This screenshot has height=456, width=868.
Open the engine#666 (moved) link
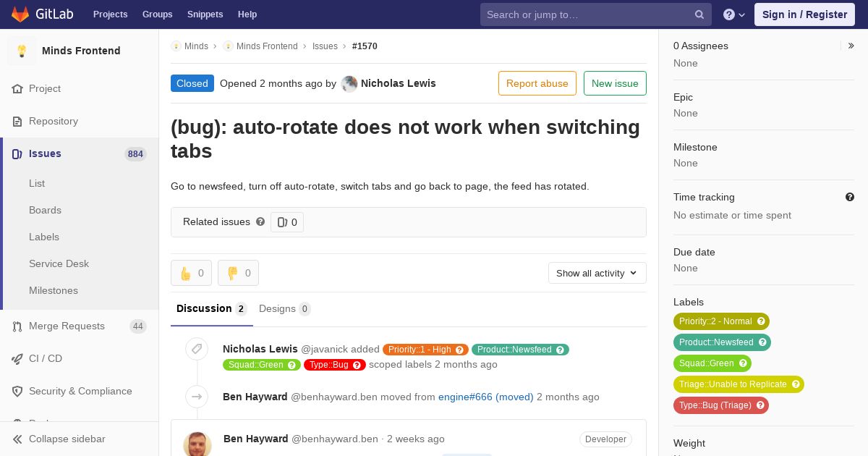(x=486, y=397)
